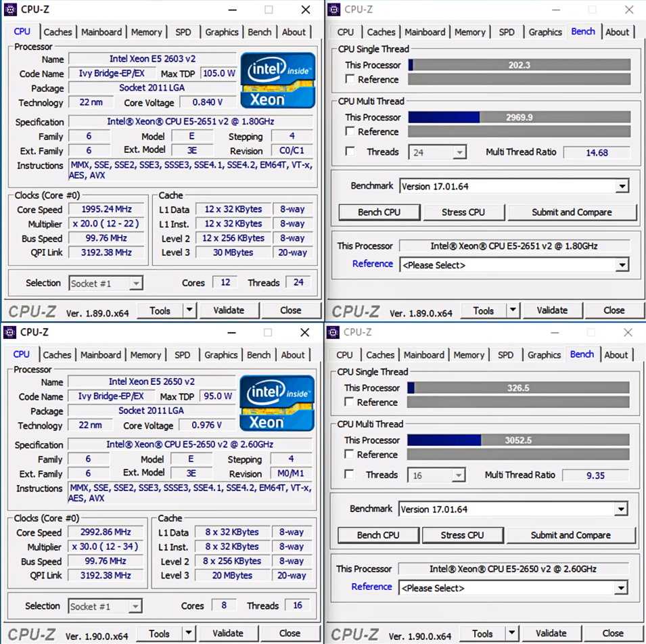Open Reference 'Please Select' dropdown in E5-2650 v2 Bench window

513,588
